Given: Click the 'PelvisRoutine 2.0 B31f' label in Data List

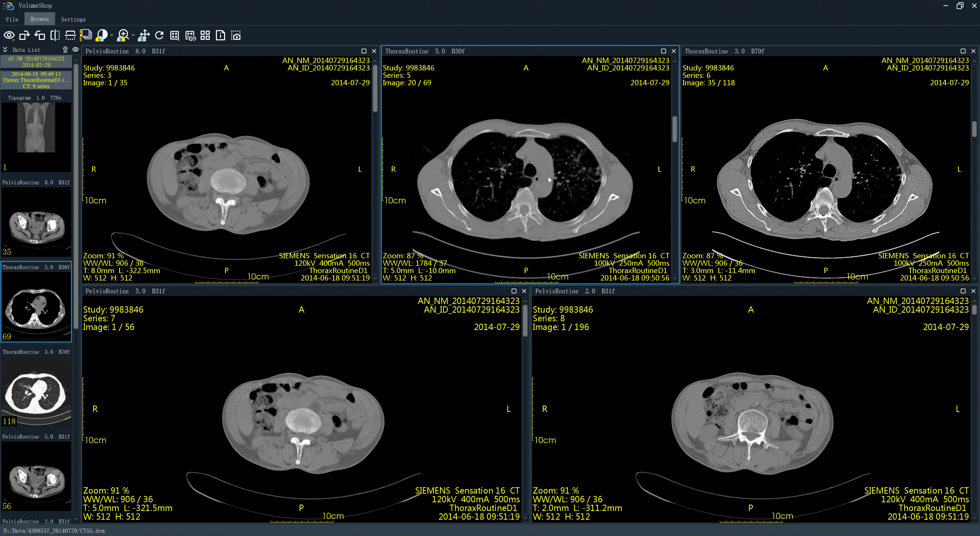Looking at the screenshot, I should click(36, 521).
